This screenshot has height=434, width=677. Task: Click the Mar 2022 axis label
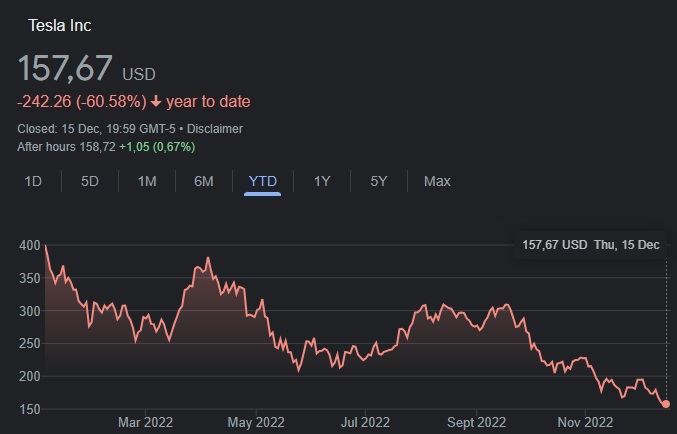click(x=146, y=422)
